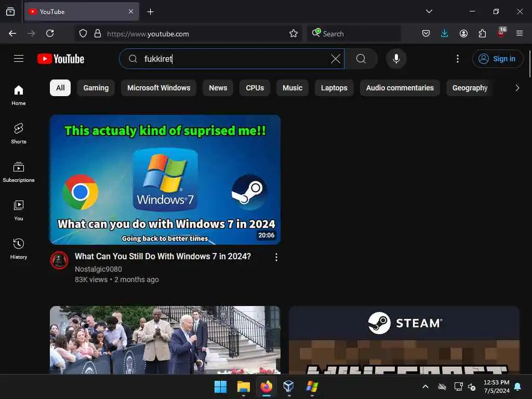
Task: Go to Home in the sidebar
Action: [19, 96]
